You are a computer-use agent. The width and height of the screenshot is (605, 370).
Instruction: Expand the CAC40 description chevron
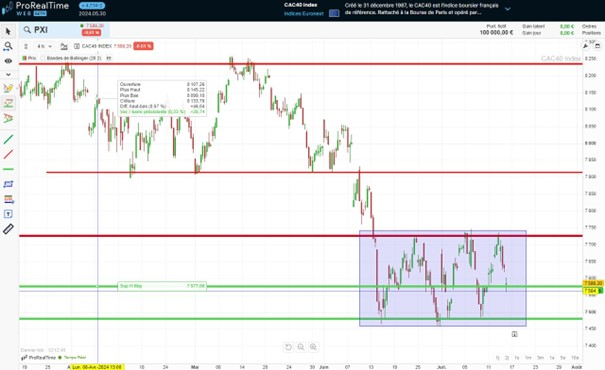coord(508,9)
